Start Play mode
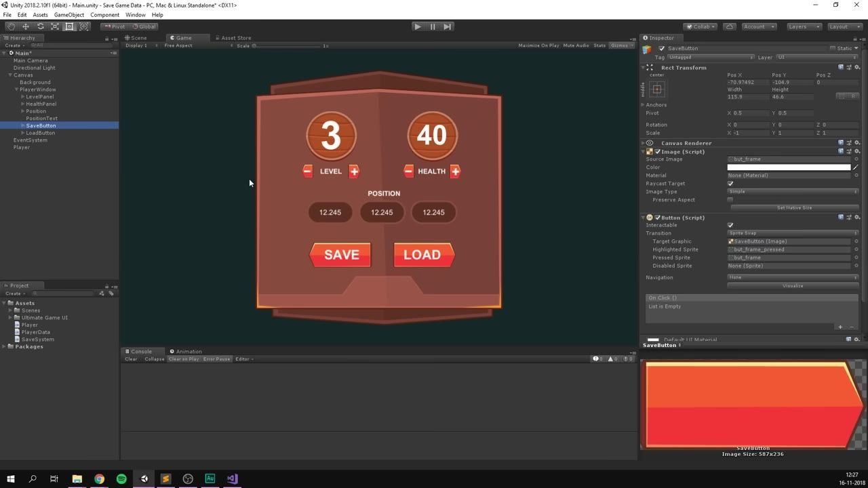This screenshot has height=488, width=868. coord(418,26)
